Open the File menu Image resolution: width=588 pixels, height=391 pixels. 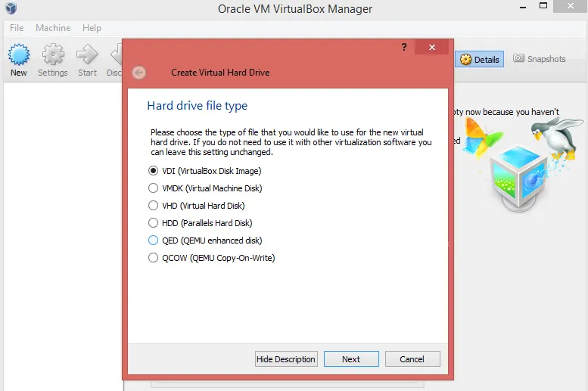click(x=17, y=28)
